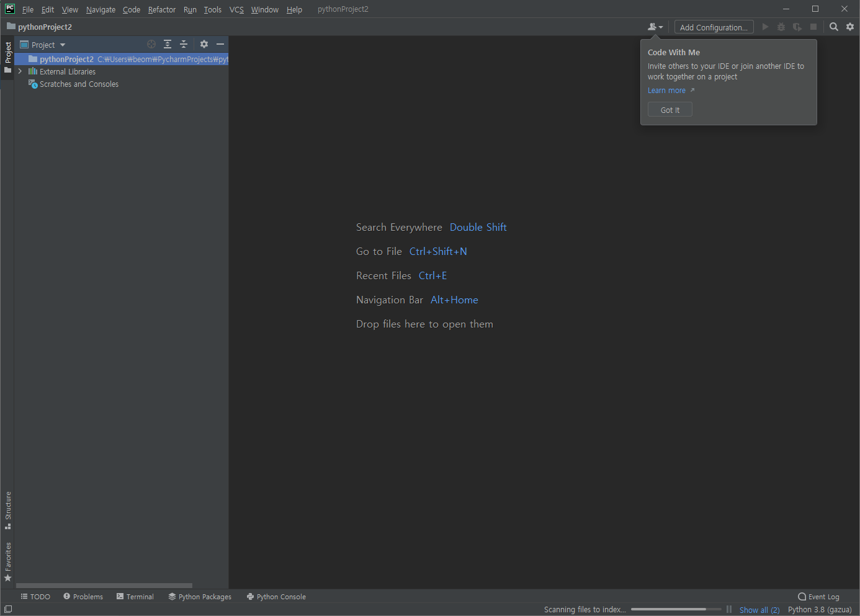Open the Window menu
Image resolution: width=860 pixels, height=616 pixels.
[265, 9]
